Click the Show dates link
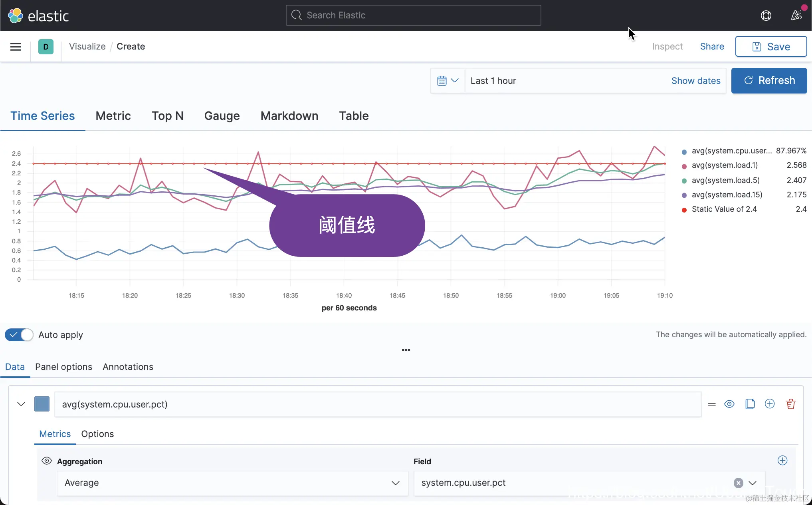The image size is (812, 505). click(695, 81)
